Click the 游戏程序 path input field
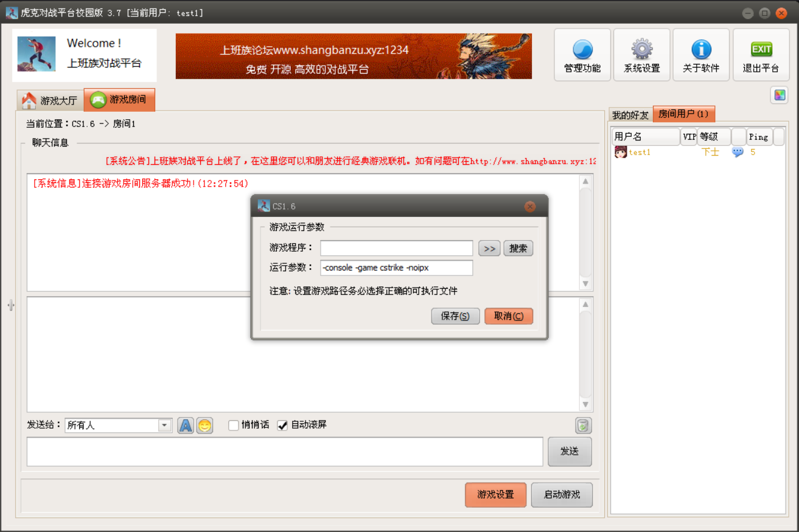 pyautogui.click(x=396, y=247)
